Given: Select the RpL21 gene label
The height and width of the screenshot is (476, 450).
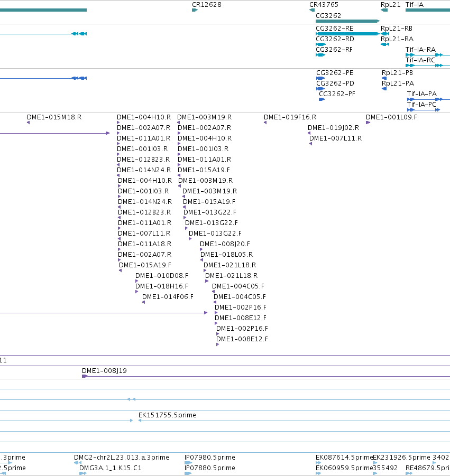Looking at the screenshot, I should tap(390, 5).
